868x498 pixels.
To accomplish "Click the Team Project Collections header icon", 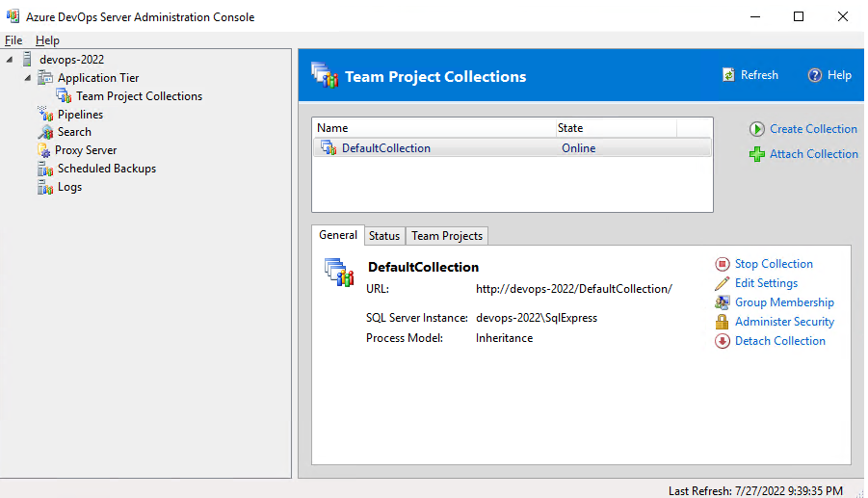I will [325, 75].
